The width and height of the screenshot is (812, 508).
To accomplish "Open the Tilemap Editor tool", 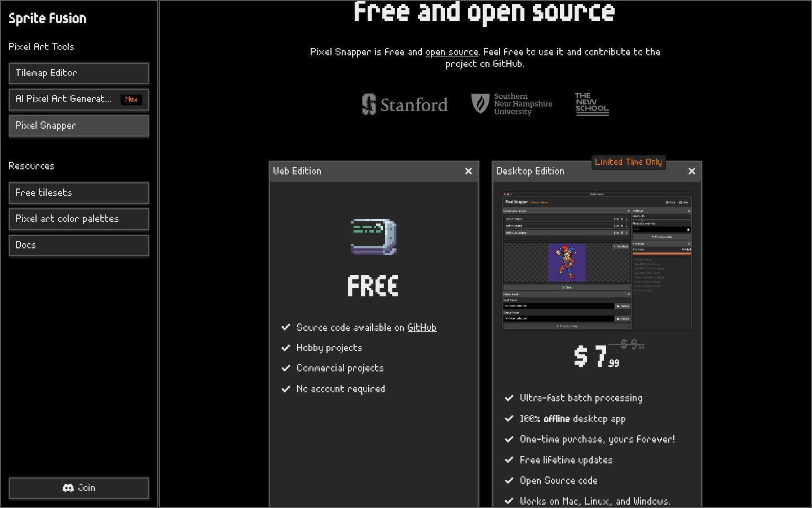I will click(78, 73).
